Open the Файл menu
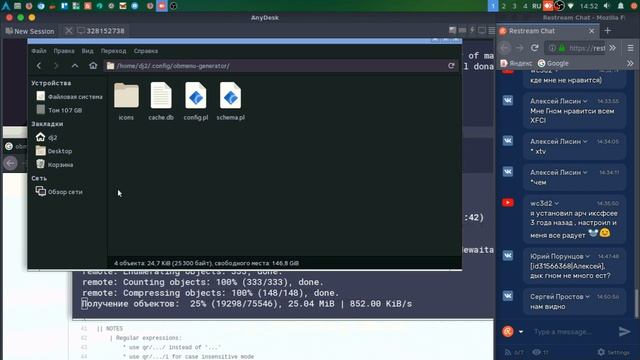640x360 pixels. (39, 51)
